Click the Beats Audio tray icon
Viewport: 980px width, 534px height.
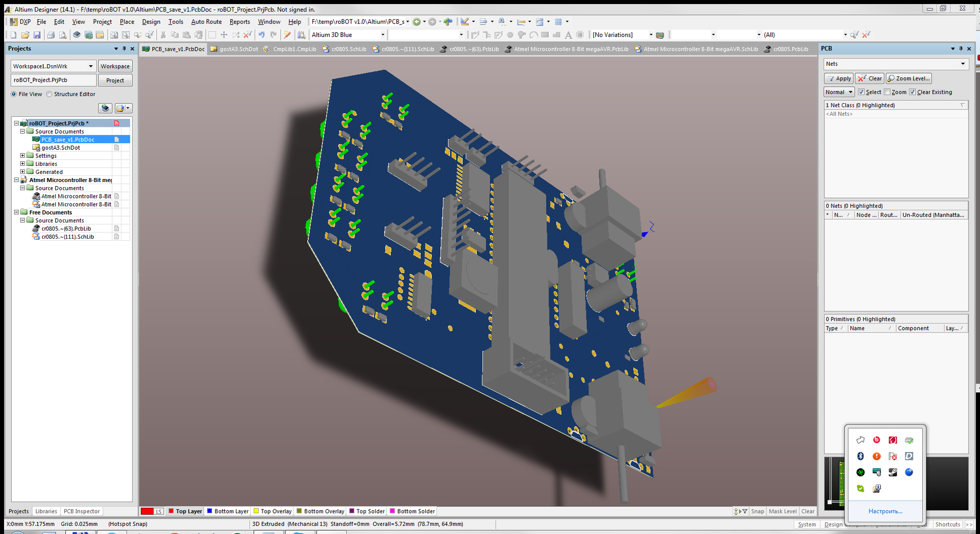coord(876,440)
